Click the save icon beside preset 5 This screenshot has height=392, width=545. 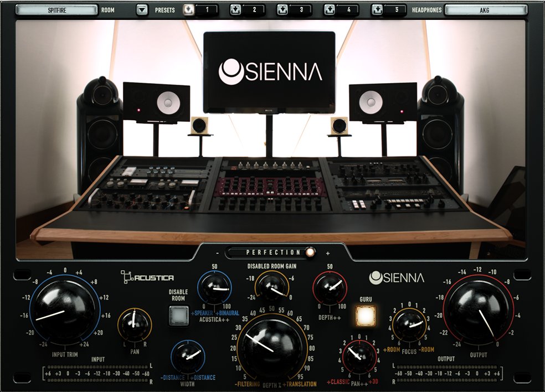(377, 10)
